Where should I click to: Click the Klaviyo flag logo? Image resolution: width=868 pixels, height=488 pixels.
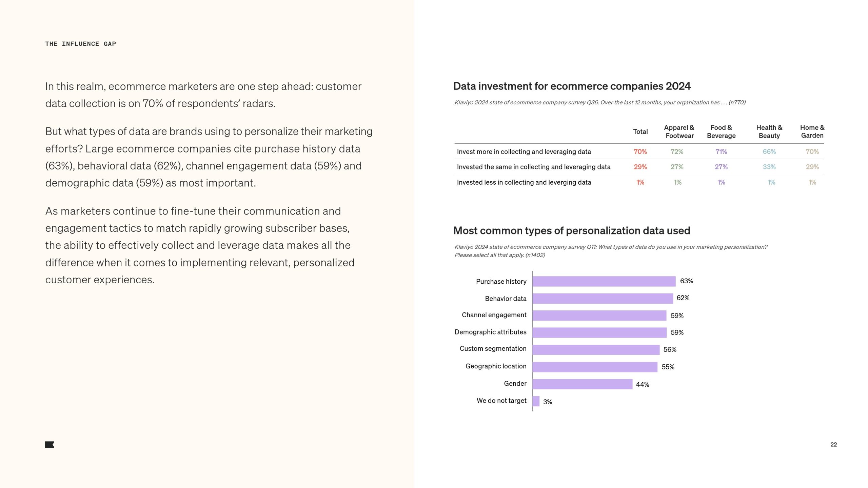click(50, 445)
